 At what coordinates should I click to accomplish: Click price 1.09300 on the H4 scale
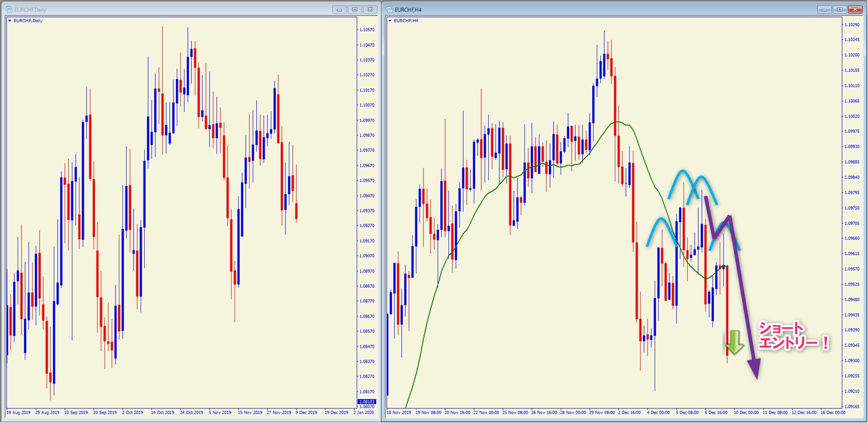point(852,361)
